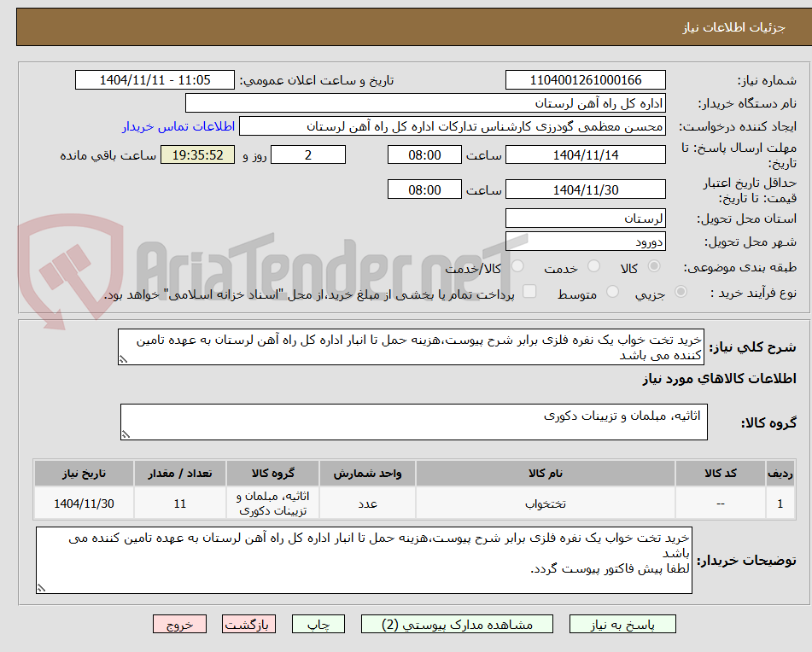Click the چاپ print button
The height and width of the screenshot is (652, 812).
pos(318,624)
